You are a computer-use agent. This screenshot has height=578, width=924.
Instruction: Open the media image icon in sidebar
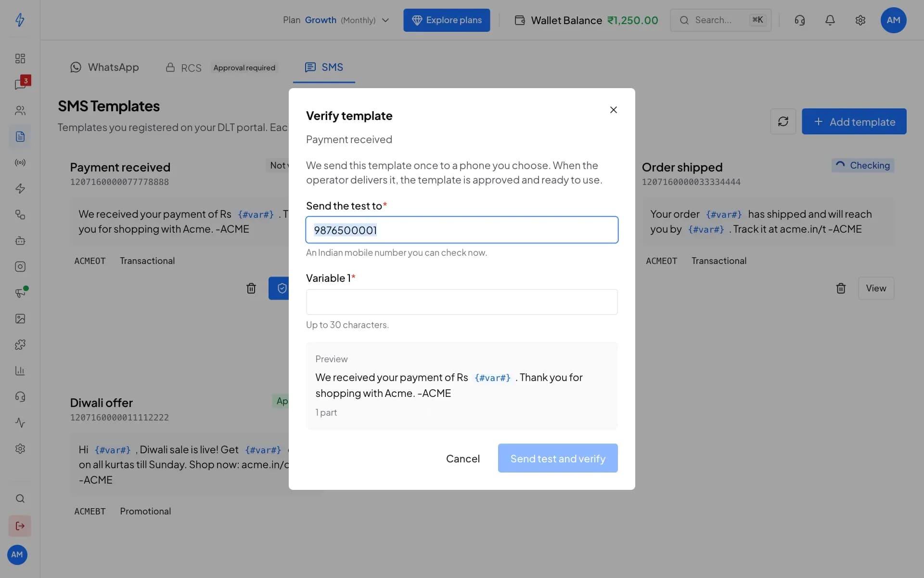tap(20, 318)
